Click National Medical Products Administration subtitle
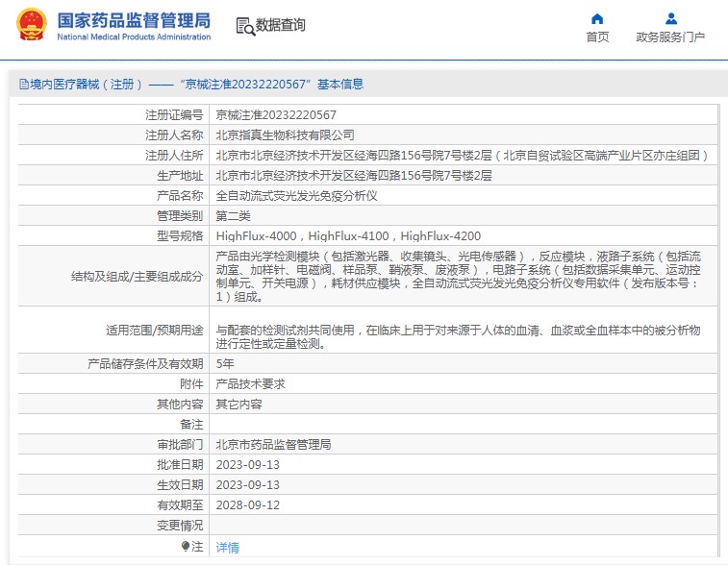Screen dimensions: 728x565 pyautogui.click(x=134, y=37)
